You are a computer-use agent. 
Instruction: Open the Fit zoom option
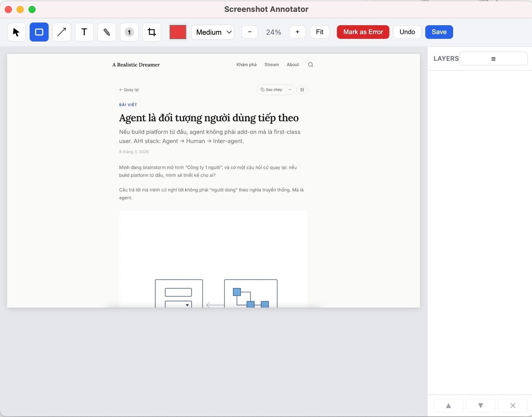(x=319, y=32)
